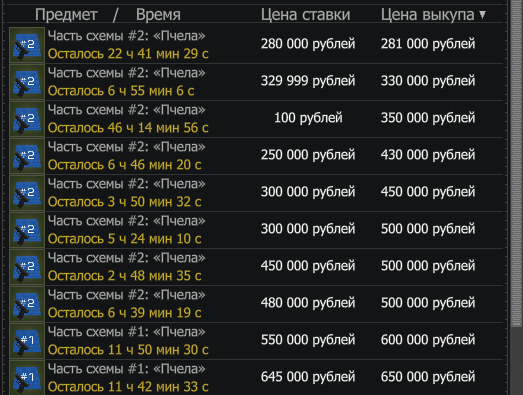Open item icon for 430 000 rubles lot
Viewport: 523px width, 395px height.
(x=27, y=156)
